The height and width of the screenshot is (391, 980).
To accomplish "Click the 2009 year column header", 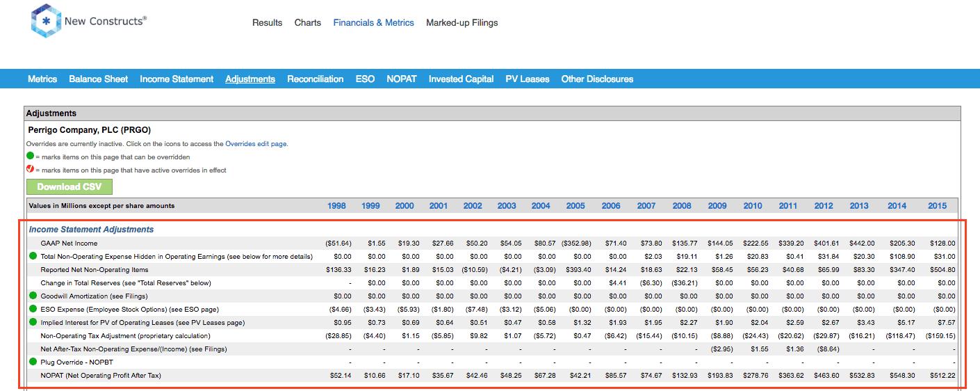I will coord(717,206).
